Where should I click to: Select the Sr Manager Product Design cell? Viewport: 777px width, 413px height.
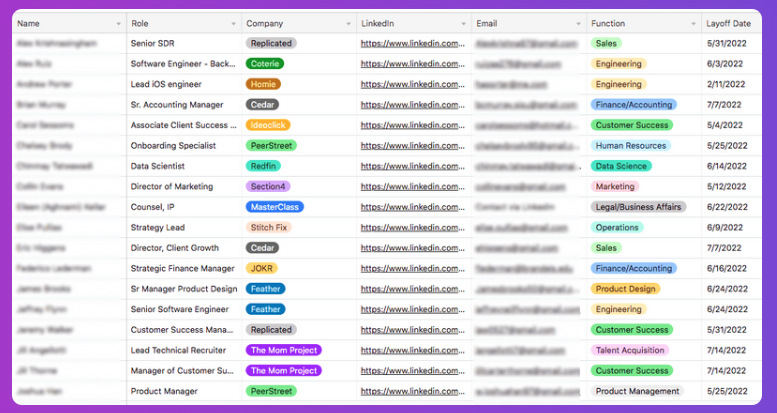tap(184, 289)
